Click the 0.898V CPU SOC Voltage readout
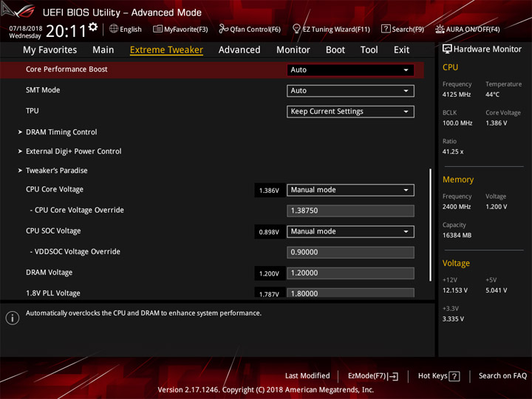Screen dimensions: 532x399 tap(269, 232)
